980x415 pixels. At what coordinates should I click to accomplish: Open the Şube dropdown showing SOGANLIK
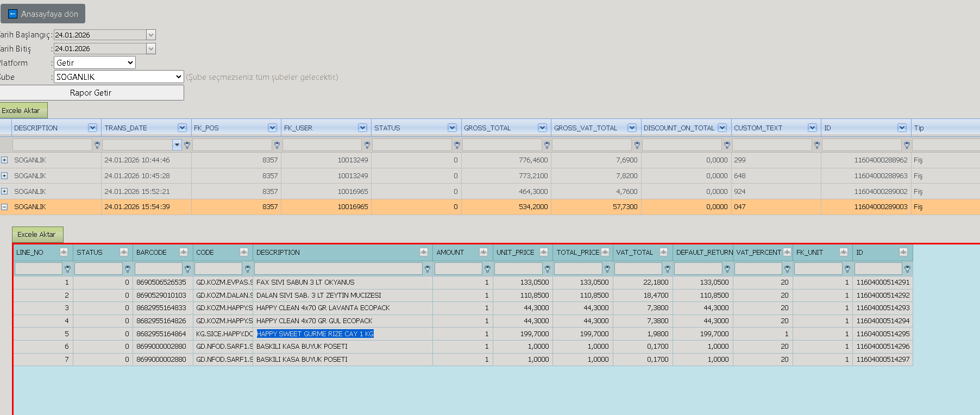click(x=119, y=77)
